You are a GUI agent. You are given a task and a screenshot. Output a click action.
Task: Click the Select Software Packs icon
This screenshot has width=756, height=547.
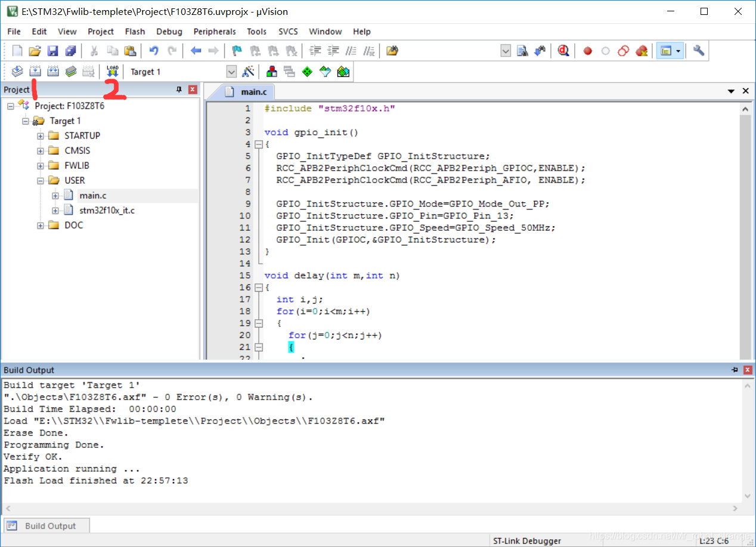point(325,72)
